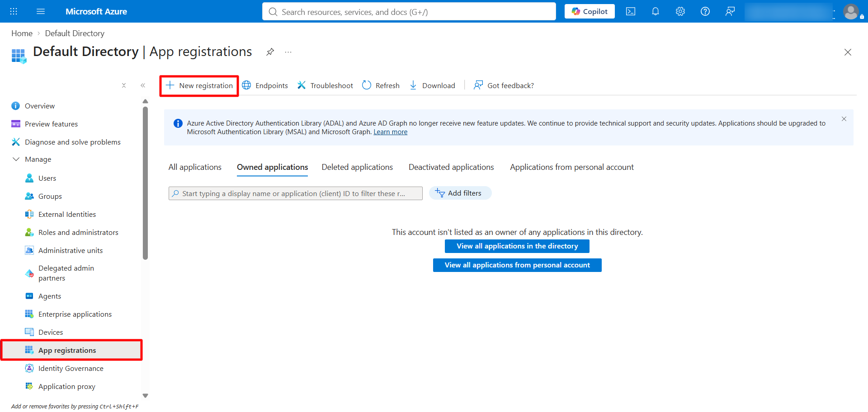Collapse the sidebar with double chevron
This screenshot has width=868, height=412.
coord(143,85)
